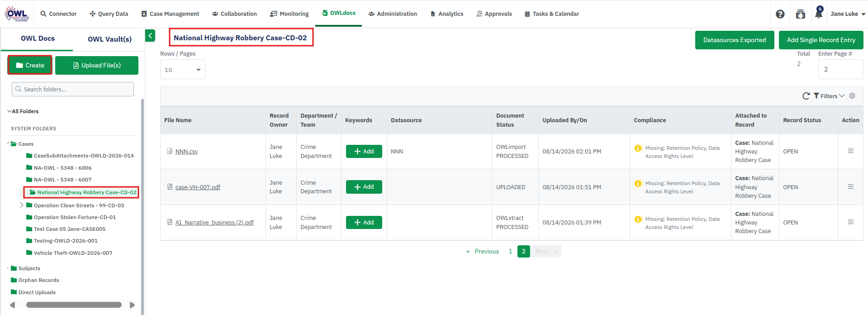Select CaseSubAttachments-OWLD-2026-014 folder
The height and width of the screenshot is (315, 868).
pos(84,155)
